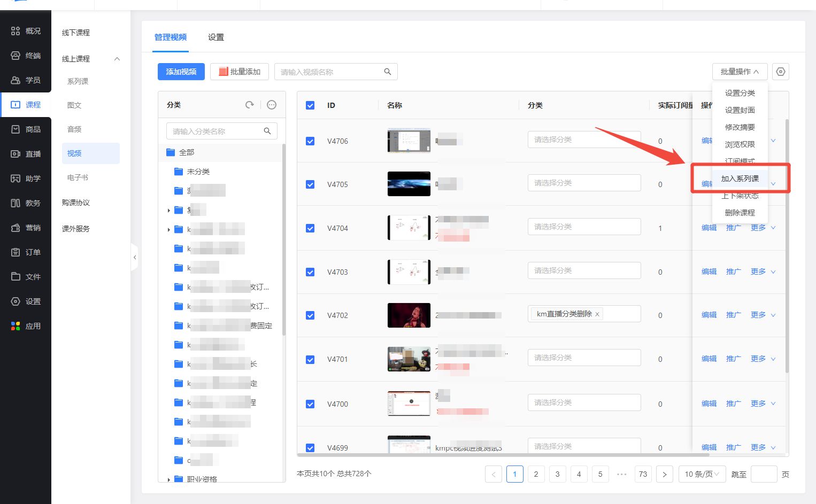This screenshot has width=816, height=504.
Task: Click the 添加视频 button
Action: (x=181, y=72)
